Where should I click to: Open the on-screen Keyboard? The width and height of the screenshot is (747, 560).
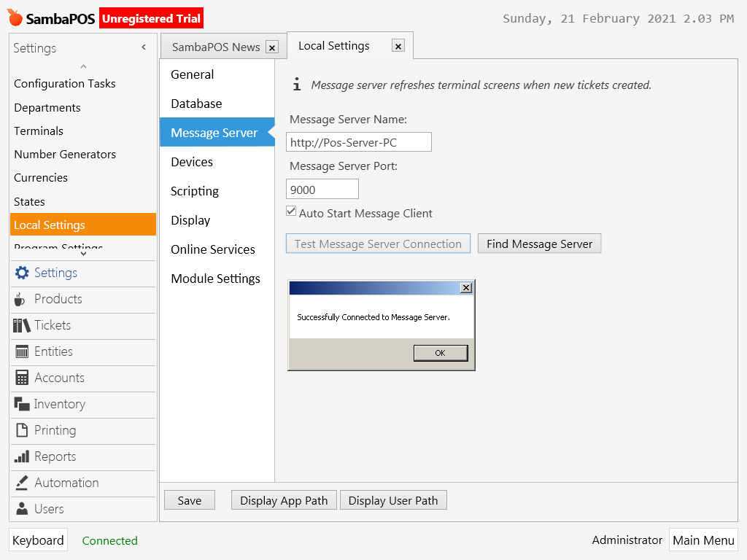(x=38, y=540)
